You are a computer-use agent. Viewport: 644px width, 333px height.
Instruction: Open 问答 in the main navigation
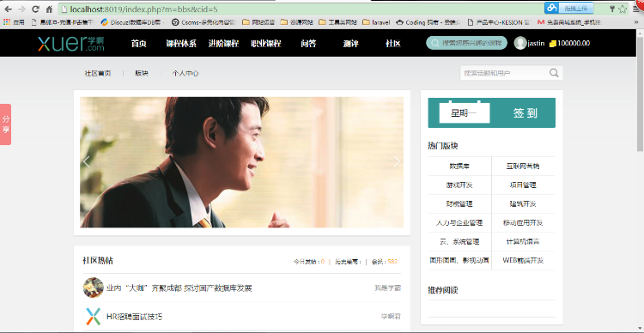pyautogui.click(x=308, y=44)
